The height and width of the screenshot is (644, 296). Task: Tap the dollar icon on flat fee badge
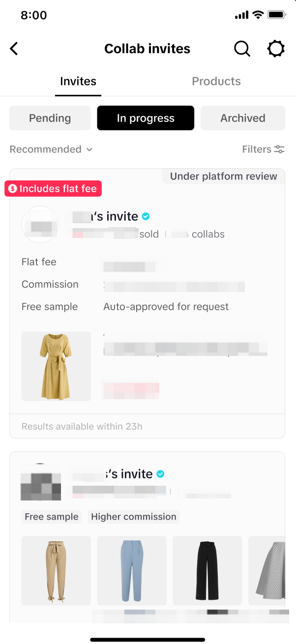pos(13,189)
